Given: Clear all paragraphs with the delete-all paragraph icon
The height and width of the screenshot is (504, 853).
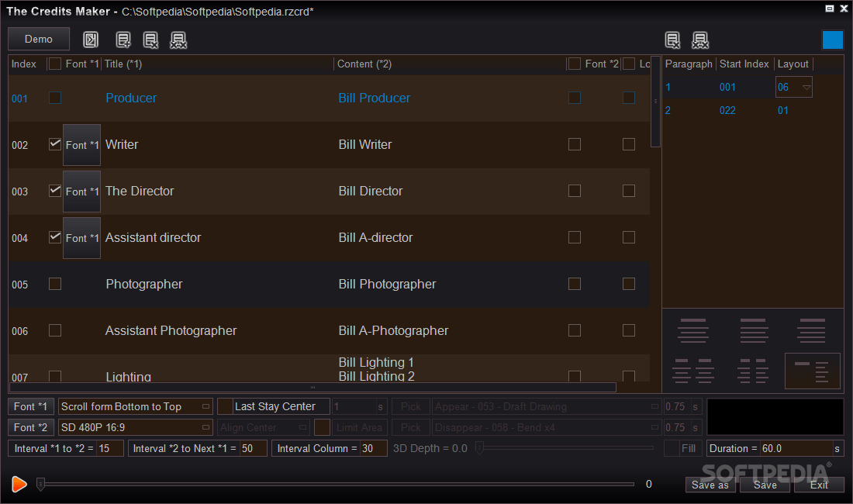Looking at the screenshot, I should pos(700,39).
